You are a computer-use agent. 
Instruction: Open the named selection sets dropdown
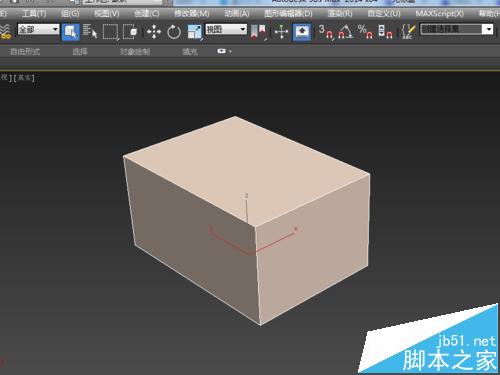(456, 29)
